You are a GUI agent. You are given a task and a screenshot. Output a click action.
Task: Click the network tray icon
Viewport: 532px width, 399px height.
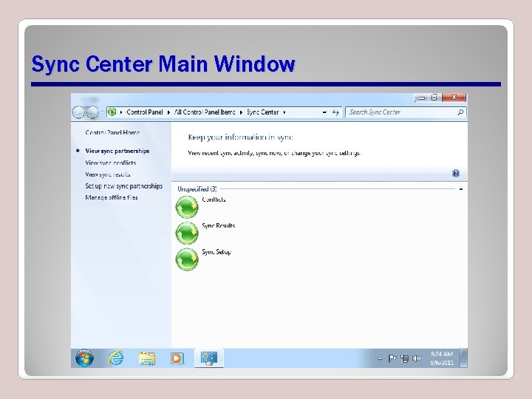pos(404,358)
